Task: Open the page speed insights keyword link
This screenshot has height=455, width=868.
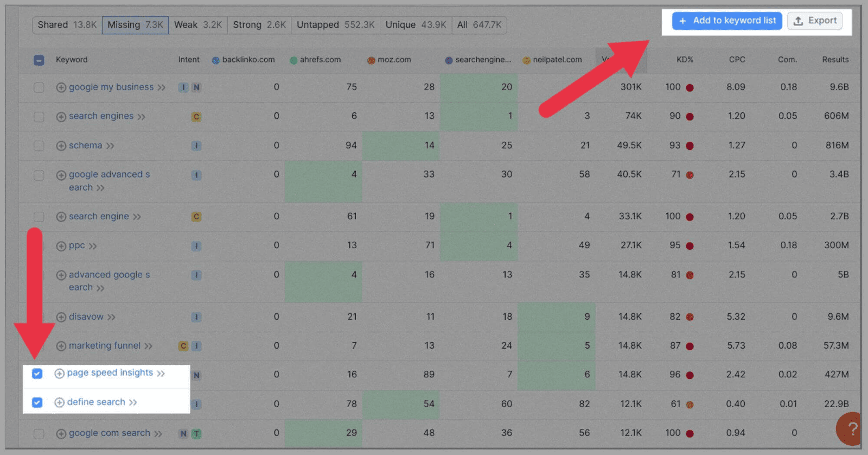Action: [x=110, y=372]
